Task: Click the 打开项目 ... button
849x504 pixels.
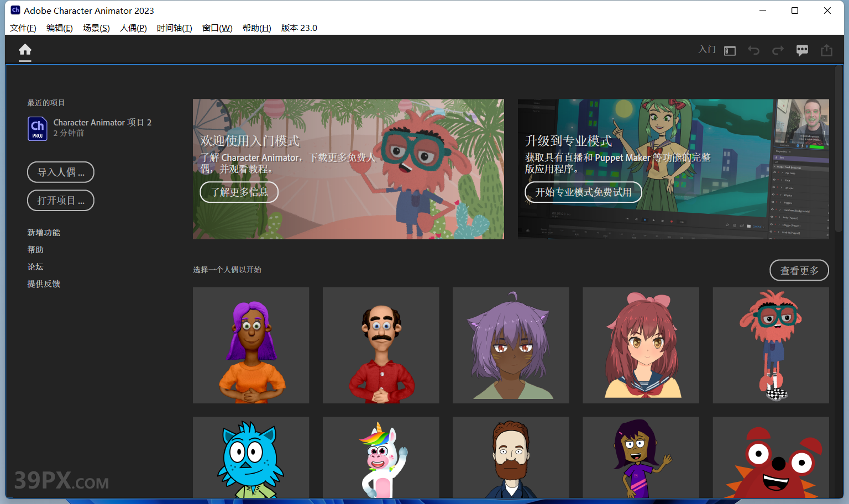Action: [x=61, y=201]
